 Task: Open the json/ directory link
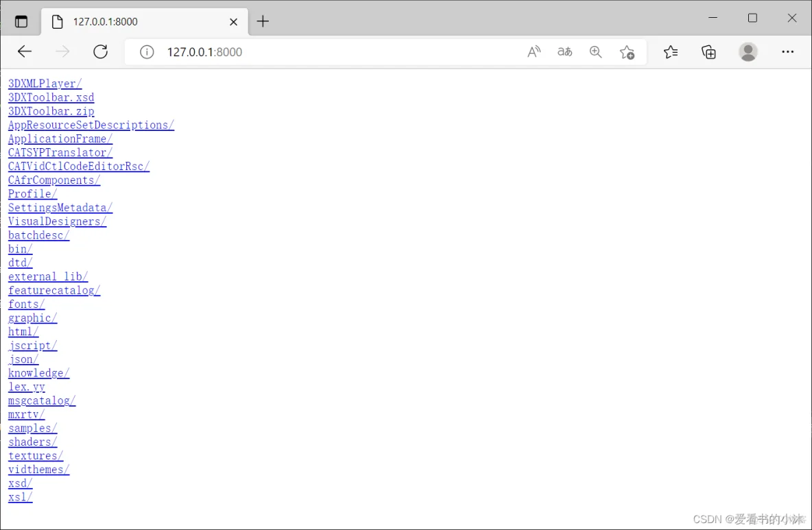23,360
